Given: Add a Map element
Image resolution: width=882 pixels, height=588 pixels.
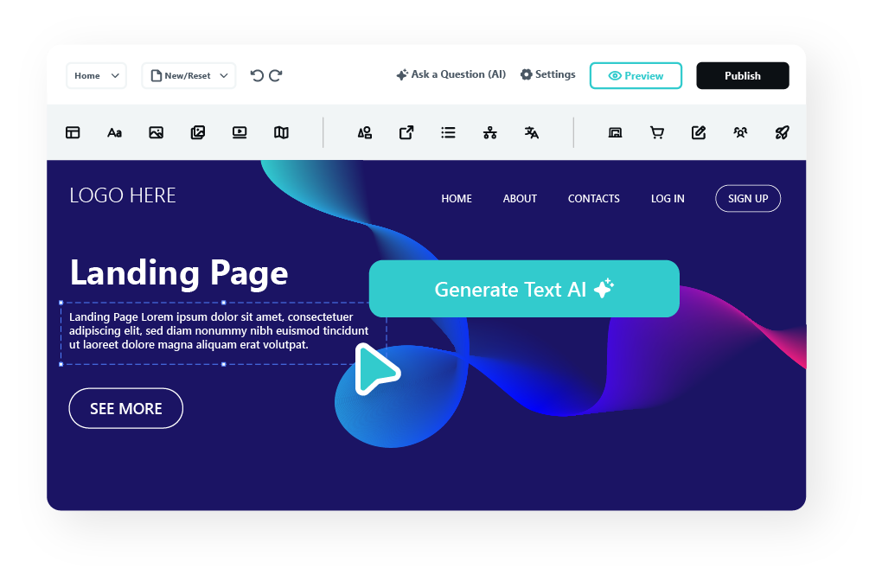Looking at the screenshot, I should (x=281, y=132).
